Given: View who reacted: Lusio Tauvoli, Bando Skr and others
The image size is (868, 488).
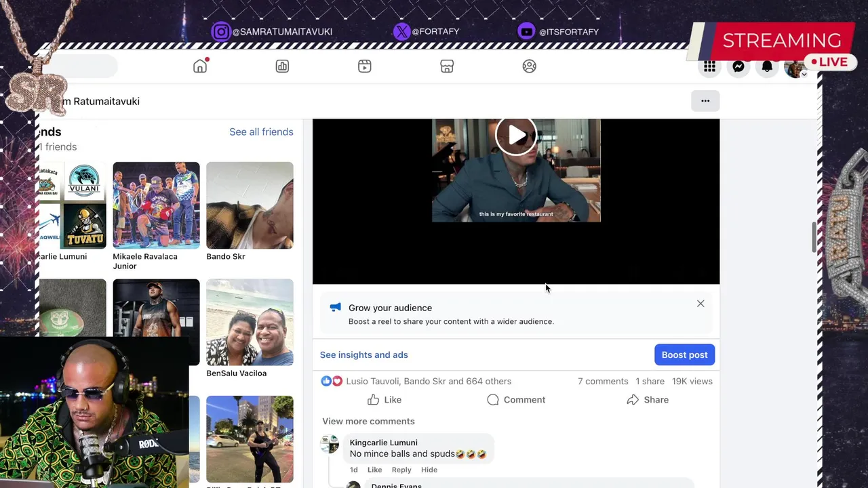Looking at the screenshot, I should [429, 381].
